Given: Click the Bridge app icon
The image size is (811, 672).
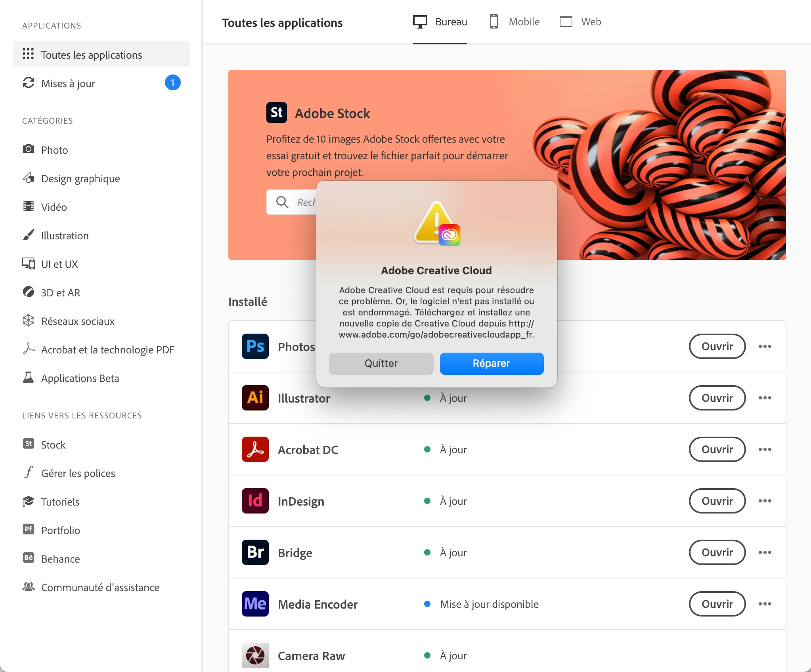Looking at the screenshot, I should coord(255,552).
